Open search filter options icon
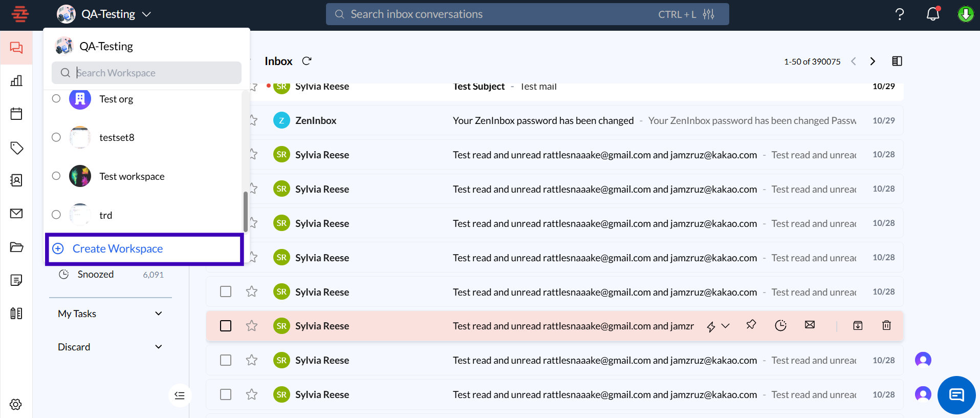 708,14
